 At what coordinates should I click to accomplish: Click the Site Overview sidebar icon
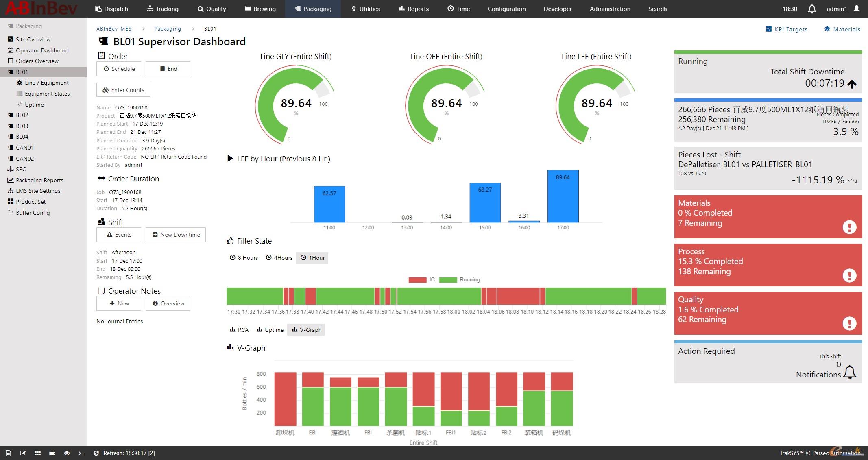pyautogui.click(x=11, y=39)
